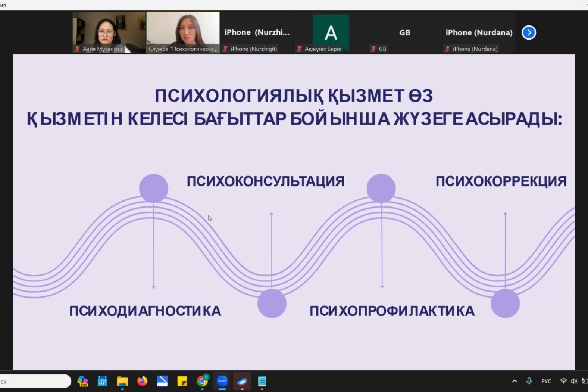Viewport: 588px width, 392px height.
Task: Select the iPhone (Nurzhigit) participant tile
Action: coord(257,32)
